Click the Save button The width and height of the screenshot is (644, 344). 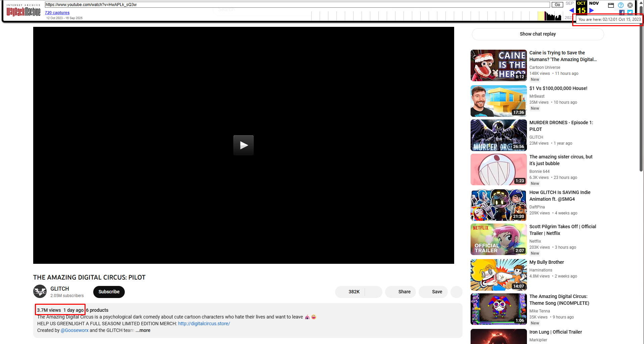coord(433,292)
